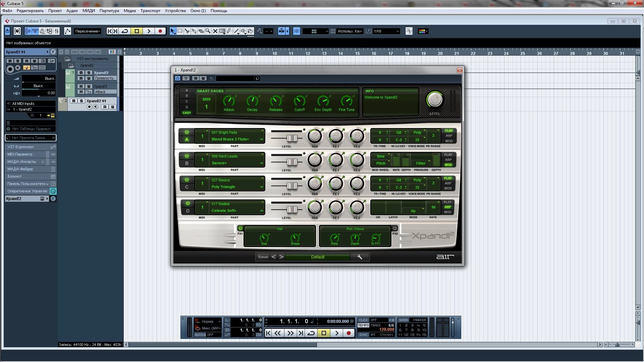Toggle part D power button
644x362 pixels.
click(x=187, y=203)
